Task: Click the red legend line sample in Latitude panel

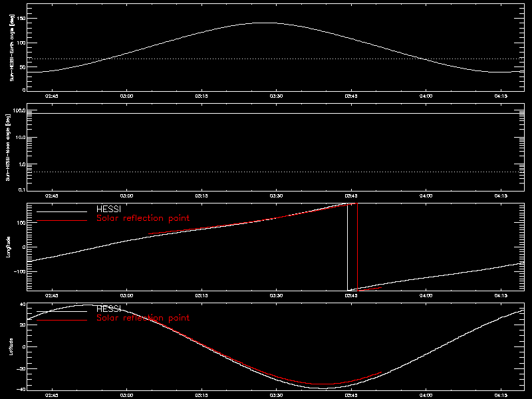Action: pyautogui.click(x=62, y=321)
